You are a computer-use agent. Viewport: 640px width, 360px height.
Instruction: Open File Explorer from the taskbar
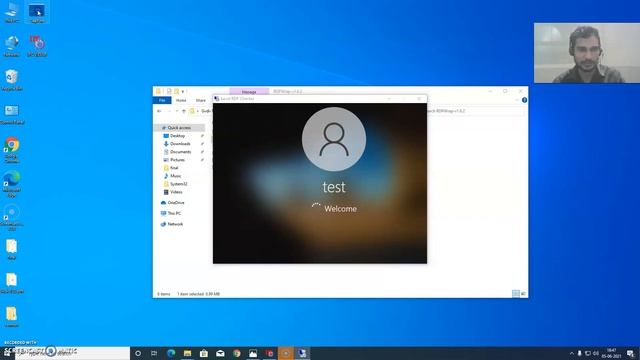tap(187, 353)
